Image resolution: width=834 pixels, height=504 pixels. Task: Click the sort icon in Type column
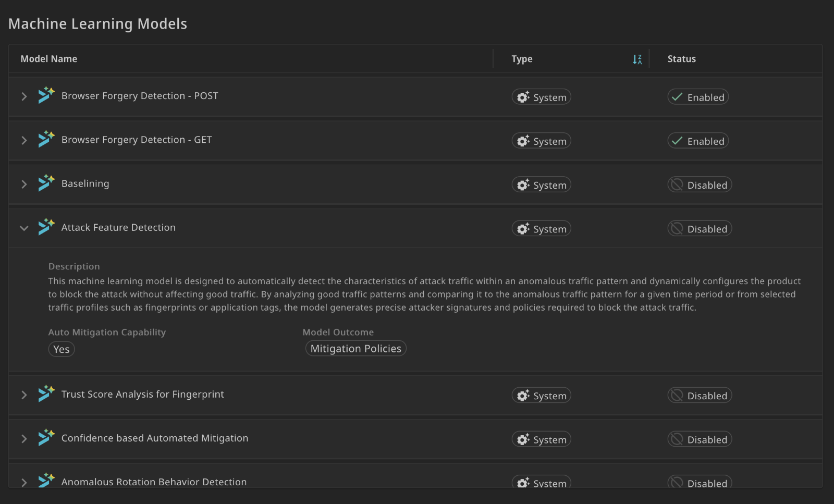pyautogui.click(x=637, y=59)
